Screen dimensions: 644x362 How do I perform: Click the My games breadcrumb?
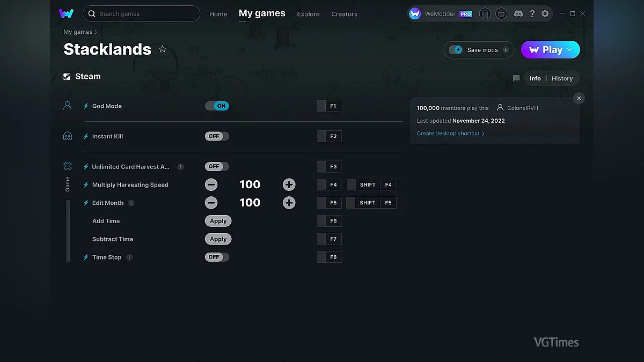tap(78, 32)
